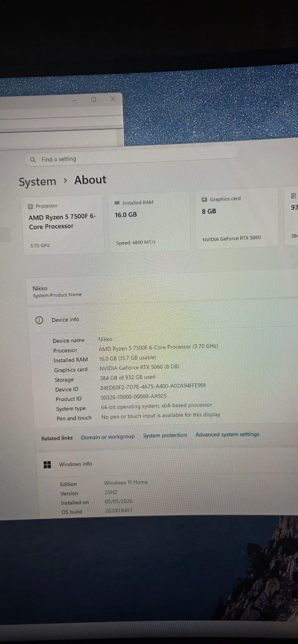The image size is (298, 644).
Task: Click the version value 25H2
Action: point(111,492)
